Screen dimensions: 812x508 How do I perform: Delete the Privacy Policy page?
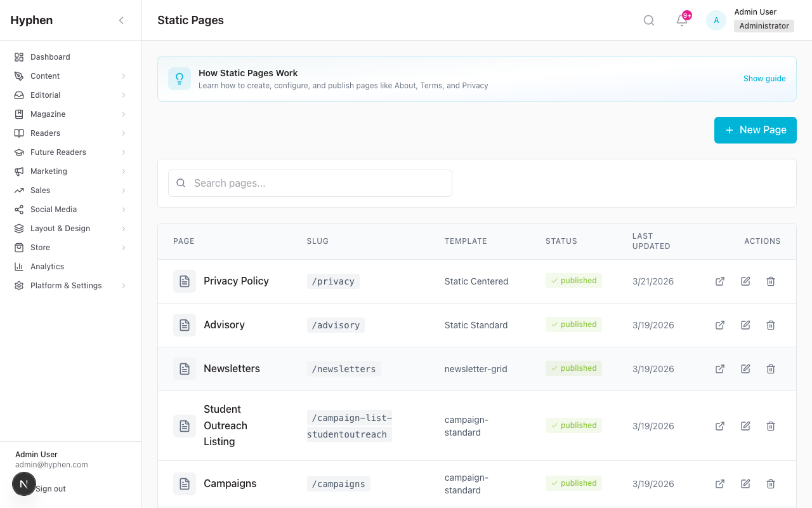point(771,281)
